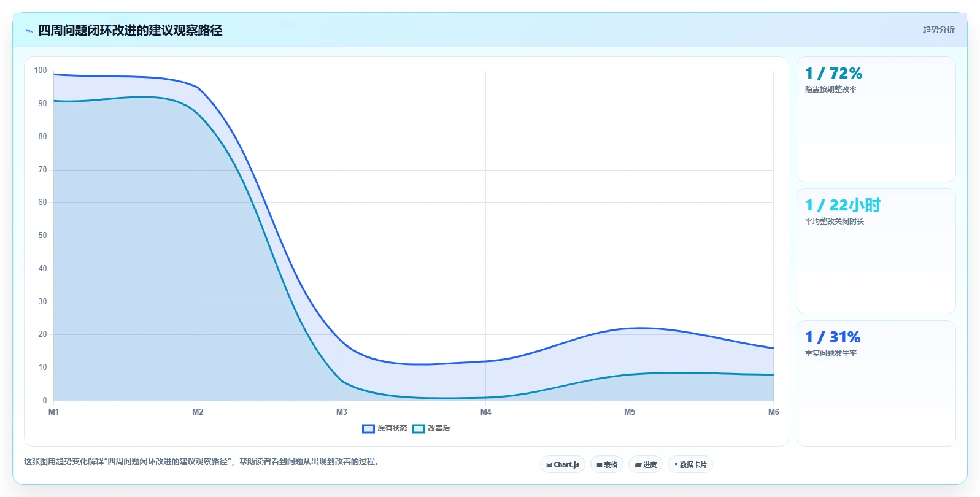Click the M4 x-axis label
Screen dimensions: 980x497
pyautogui.click(x=486, y=412)
